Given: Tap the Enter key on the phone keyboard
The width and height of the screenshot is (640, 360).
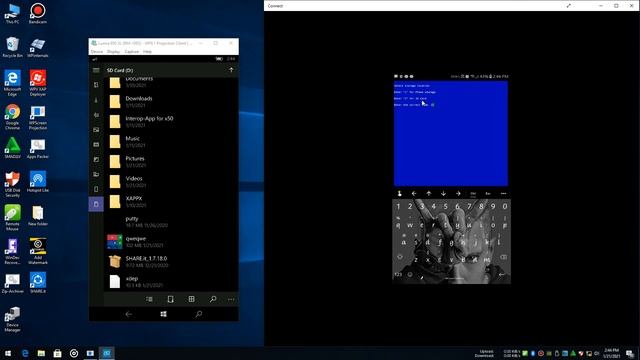Looking at the screenshot, I should (x=502, y=274).
